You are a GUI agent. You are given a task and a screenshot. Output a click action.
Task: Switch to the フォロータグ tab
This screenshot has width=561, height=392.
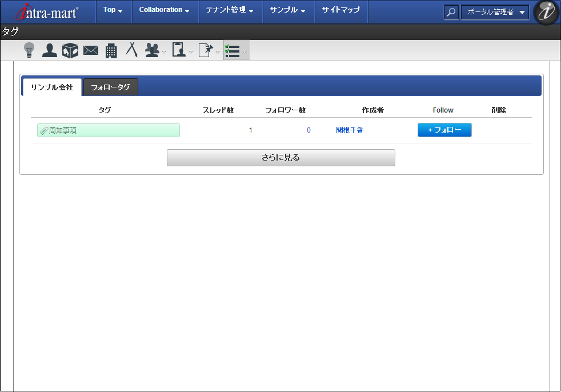click(x=110, y=87)
